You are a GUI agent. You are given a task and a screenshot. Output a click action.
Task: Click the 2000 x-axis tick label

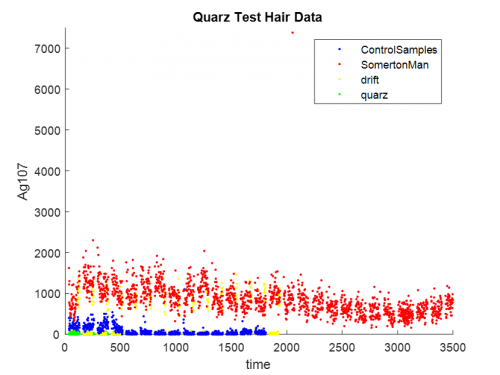point(286,348)
